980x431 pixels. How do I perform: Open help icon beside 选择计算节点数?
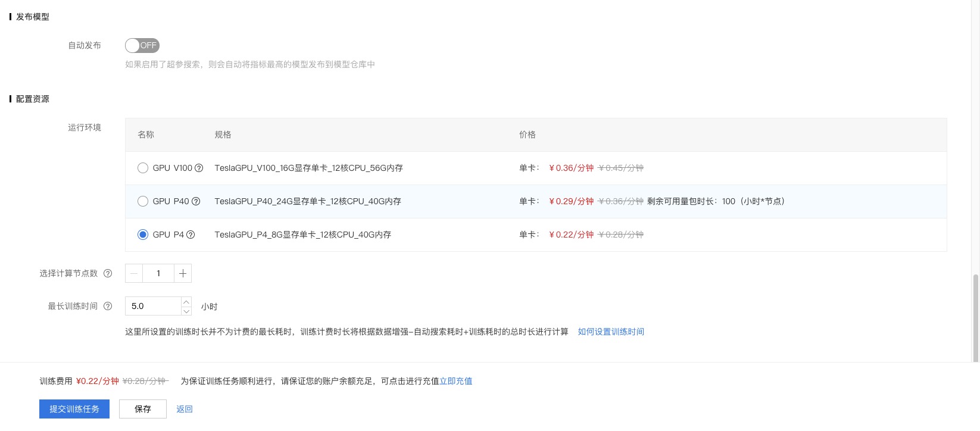pyautogui.click(x=108, y=273)
